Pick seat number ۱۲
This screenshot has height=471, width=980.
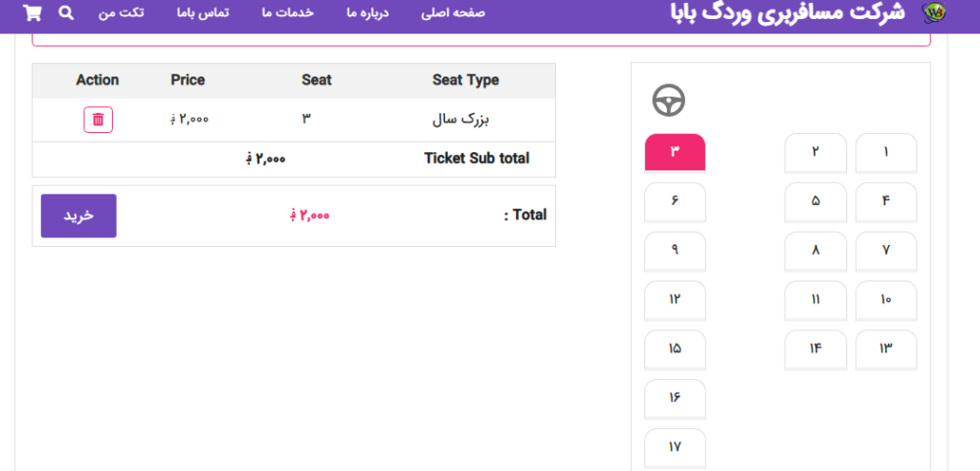(x=675, y=301)
